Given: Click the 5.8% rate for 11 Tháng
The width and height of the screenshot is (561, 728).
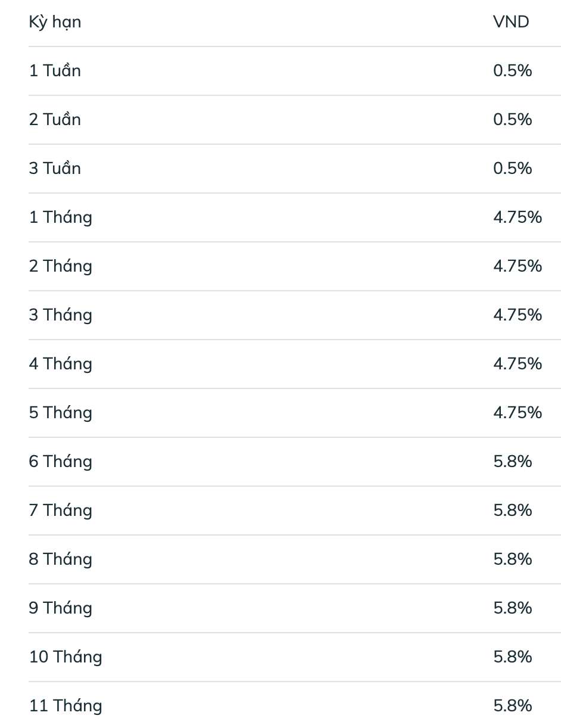Looking at the screenshot, I should tap(512, 706).
